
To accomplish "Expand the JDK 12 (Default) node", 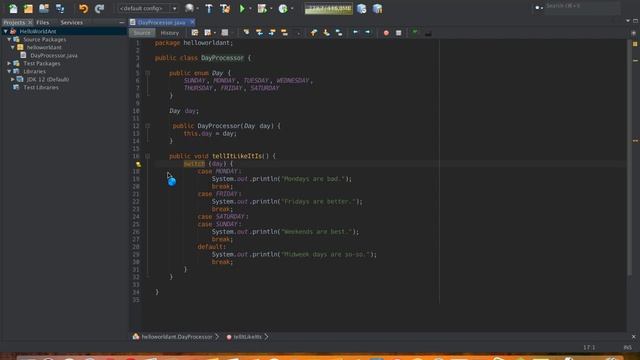I will tap(13, 79).
